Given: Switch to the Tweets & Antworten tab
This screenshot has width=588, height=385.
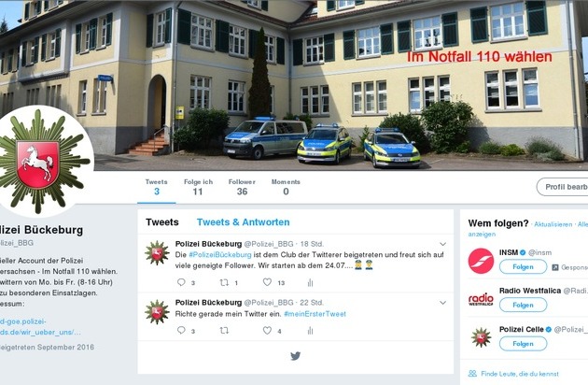Looking at the screenshot, I should click(243, 222).
